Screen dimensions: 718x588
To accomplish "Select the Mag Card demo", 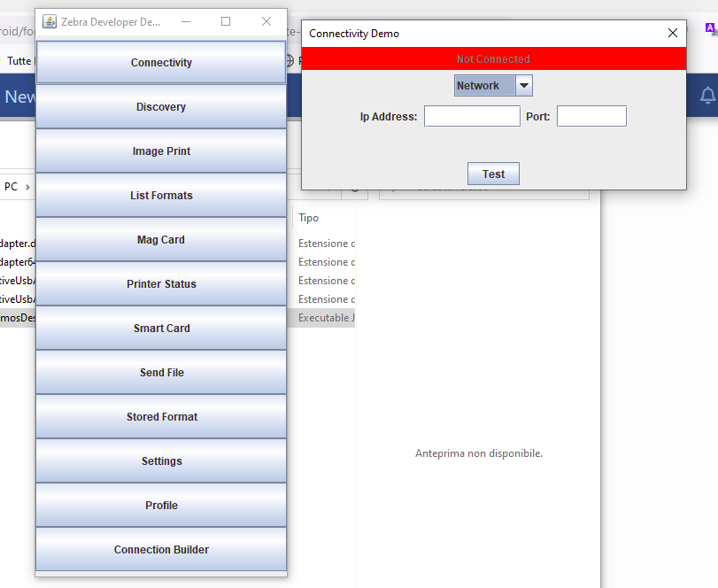I will click(161, 239).
